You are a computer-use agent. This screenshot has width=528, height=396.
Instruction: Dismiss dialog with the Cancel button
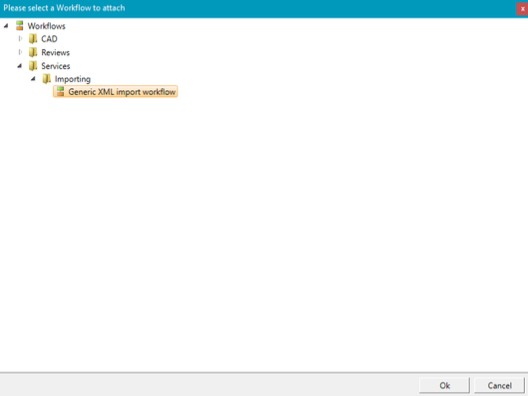(x=499, y=386)
